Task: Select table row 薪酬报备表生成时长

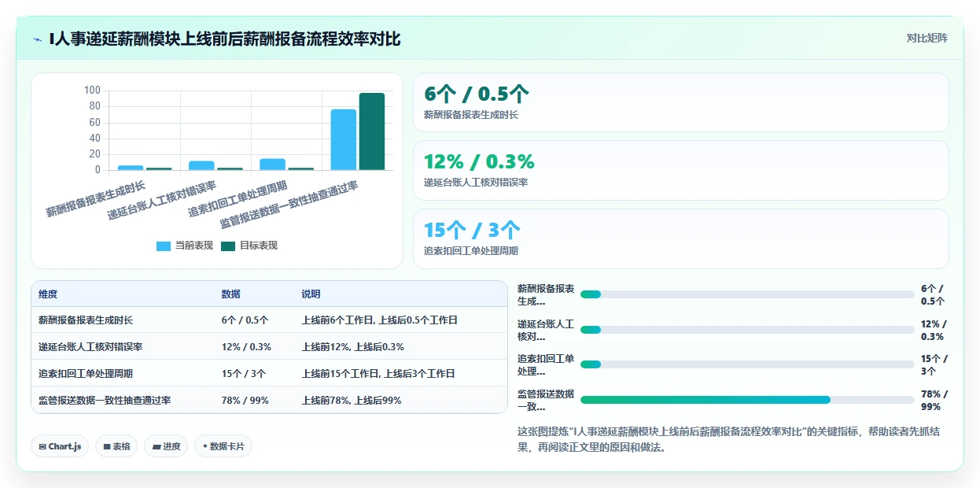Action: 269,320
